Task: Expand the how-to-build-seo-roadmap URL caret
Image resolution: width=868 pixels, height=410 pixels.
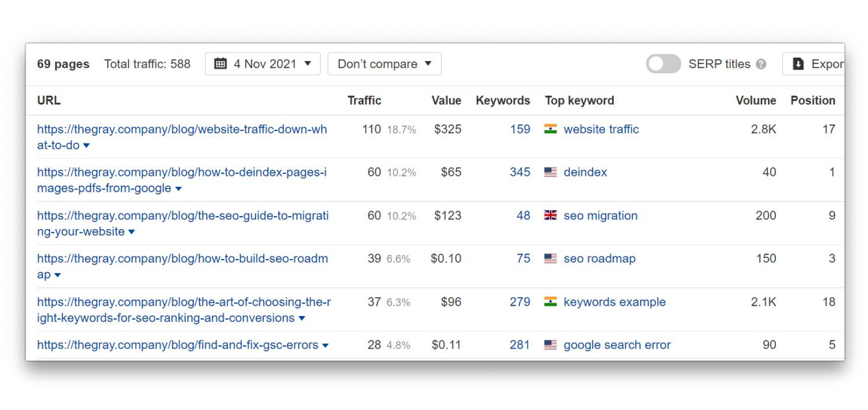Action: click(58, 275)
